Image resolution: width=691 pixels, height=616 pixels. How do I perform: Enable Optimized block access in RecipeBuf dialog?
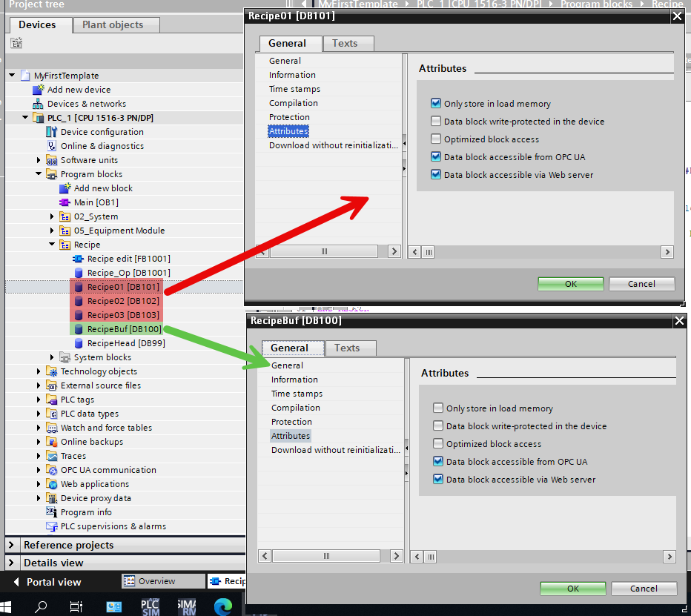click(438, 444)
